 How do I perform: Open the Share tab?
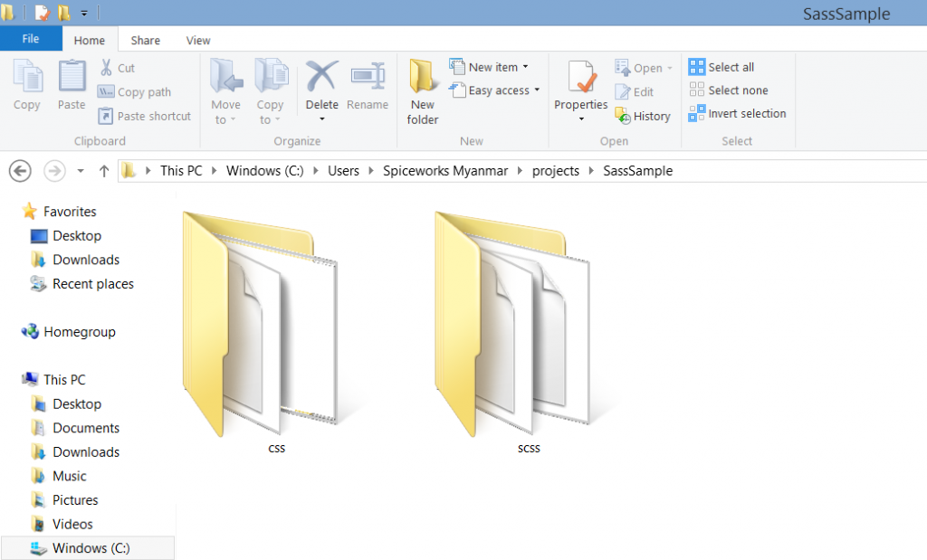[x=145, y=40]
